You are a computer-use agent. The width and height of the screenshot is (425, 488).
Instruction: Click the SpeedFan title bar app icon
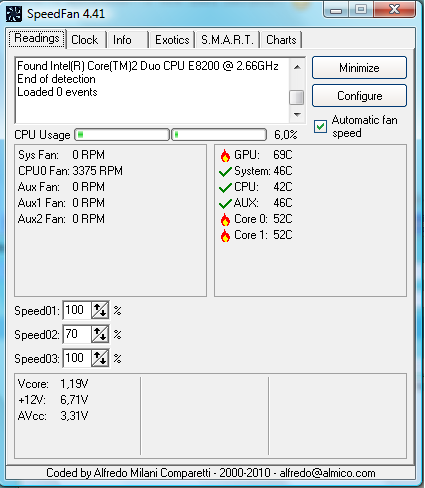[x=14, y=14]
